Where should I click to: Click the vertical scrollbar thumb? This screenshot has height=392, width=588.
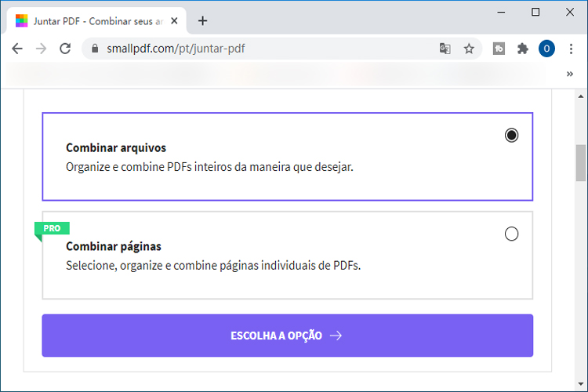(581, 163)
